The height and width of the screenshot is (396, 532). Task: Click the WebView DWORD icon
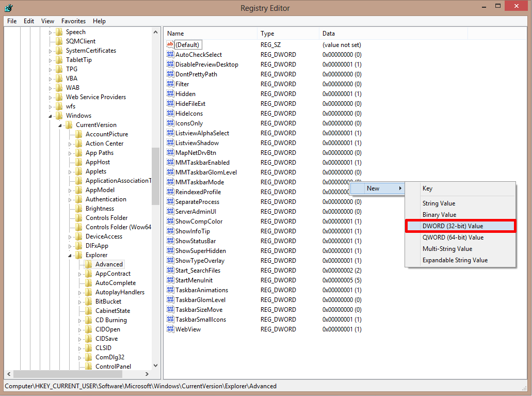[x=170, y=329]
